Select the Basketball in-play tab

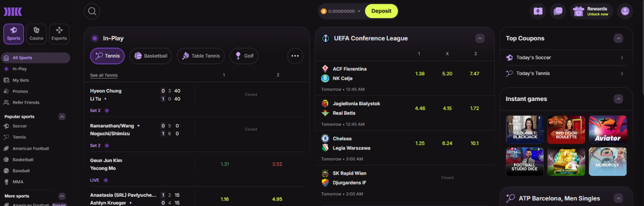point(151,56)
